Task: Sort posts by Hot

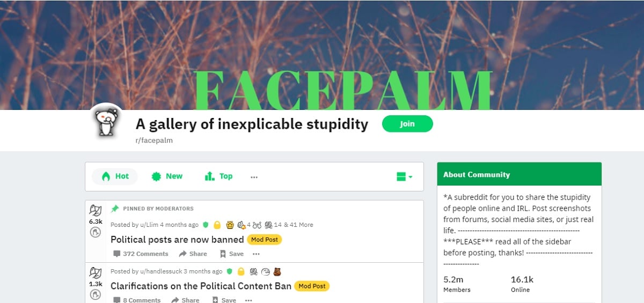Action: 115,176
